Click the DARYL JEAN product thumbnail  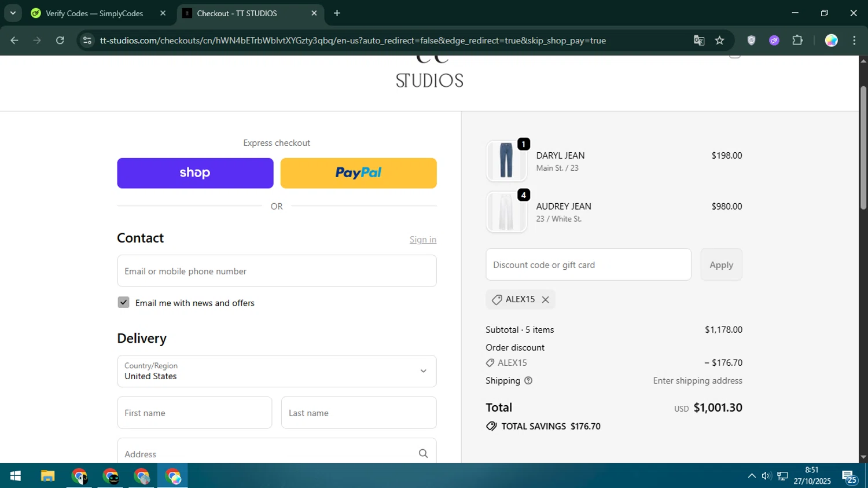[506, 161]
